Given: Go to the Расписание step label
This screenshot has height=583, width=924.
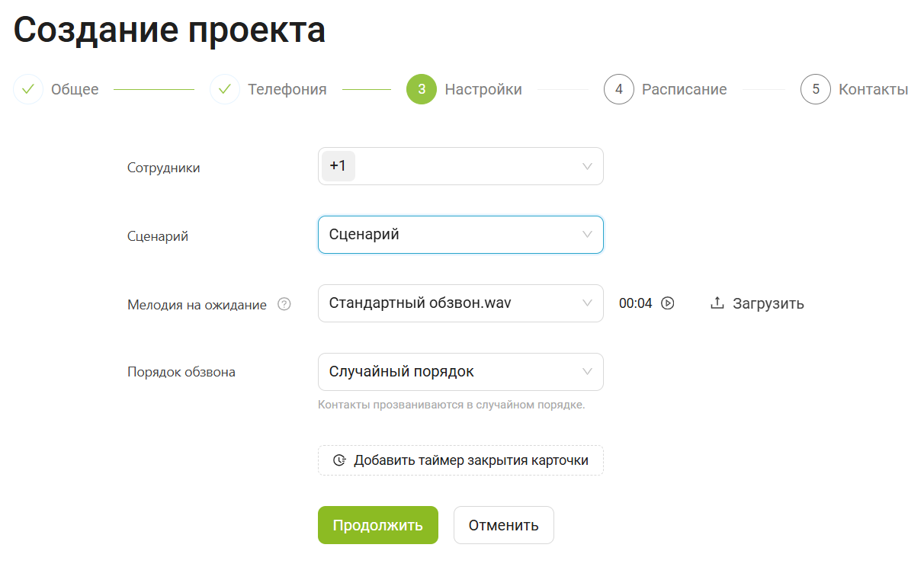Looking at the screenshot, I should pos(684,89).
